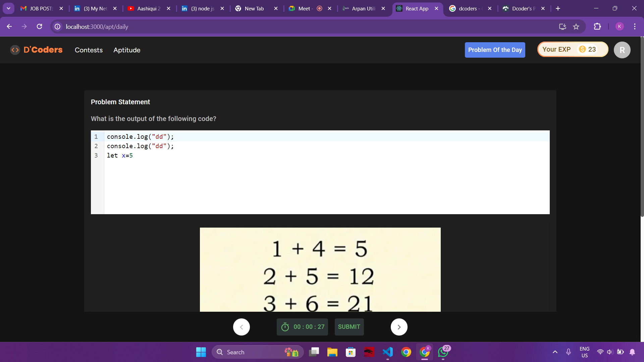This screenshot has width=644, height=362.
Task: Open Visual Studio Code from taskbar
Action: coord(387,352)
